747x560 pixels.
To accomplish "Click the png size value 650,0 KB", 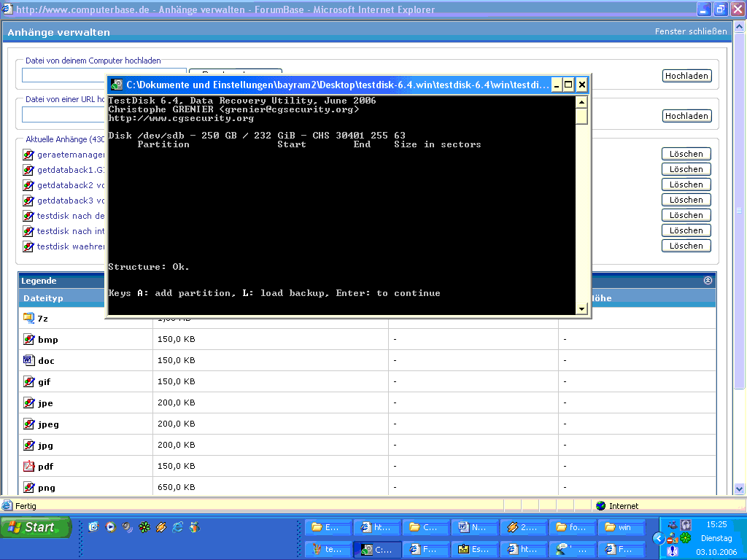I will (177, 487).
